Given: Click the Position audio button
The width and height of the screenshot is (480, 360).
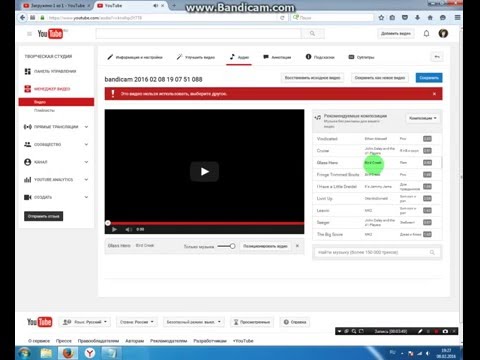Looking at the screenshot, I should (x=265, y=246).
